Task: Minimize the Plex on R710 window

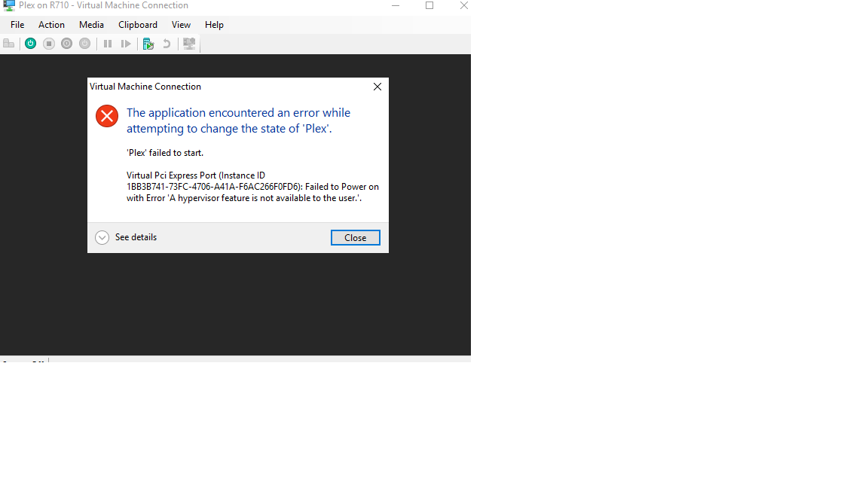Action: (396, 5)
